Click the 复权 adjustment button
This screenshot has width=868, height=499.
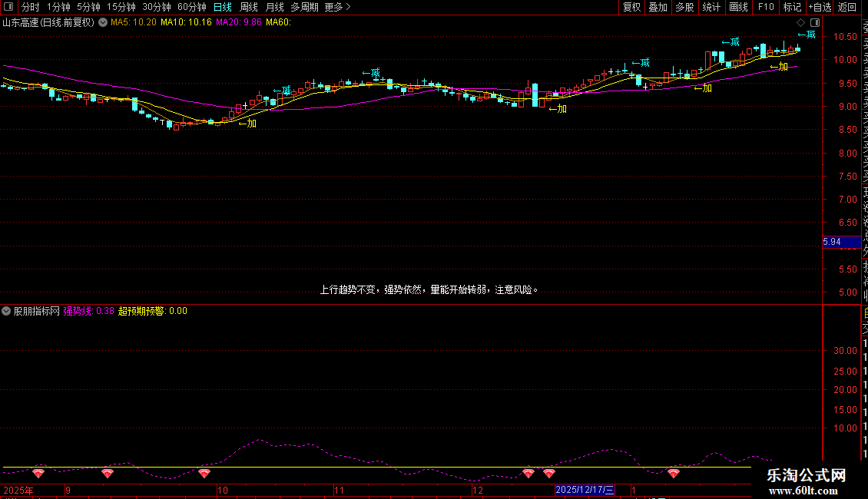pyautogui.click(x=631, y=7)
